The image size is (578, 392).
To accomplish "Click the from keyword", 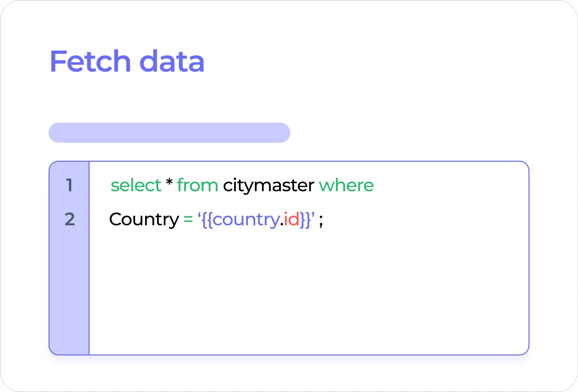I will 197,185.
